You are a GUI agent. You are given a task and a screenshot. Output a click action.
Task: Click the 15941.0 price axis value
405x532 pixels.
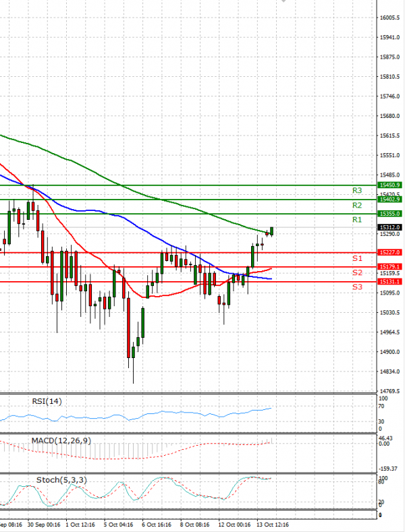coord(389,37)
